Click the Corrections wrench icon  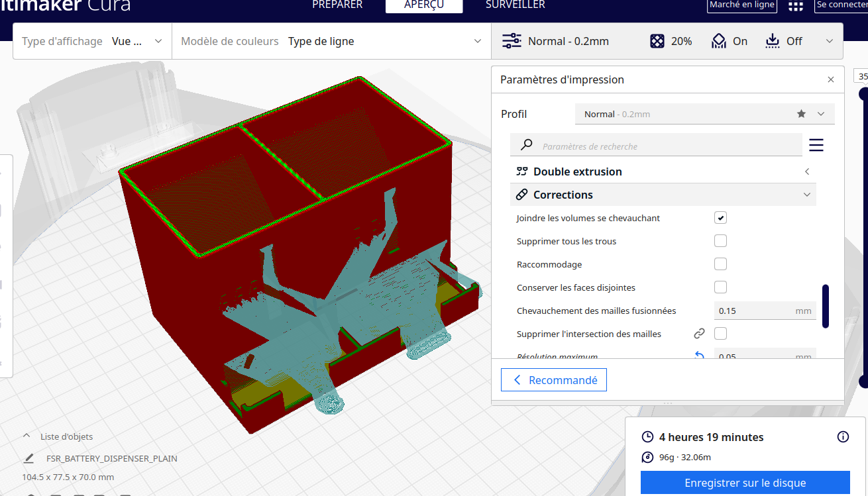coord(522,195)
